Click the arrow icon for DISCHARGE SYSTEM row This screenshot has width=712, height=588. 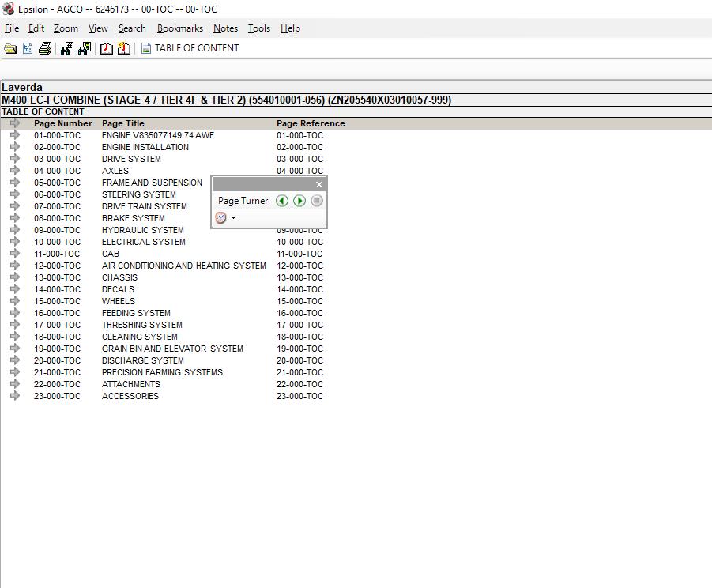(14, 360)
